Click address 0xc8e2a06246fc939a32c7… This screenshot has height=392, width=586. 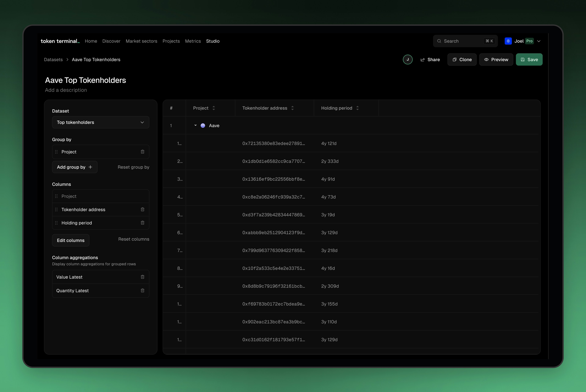coord(274,197)
